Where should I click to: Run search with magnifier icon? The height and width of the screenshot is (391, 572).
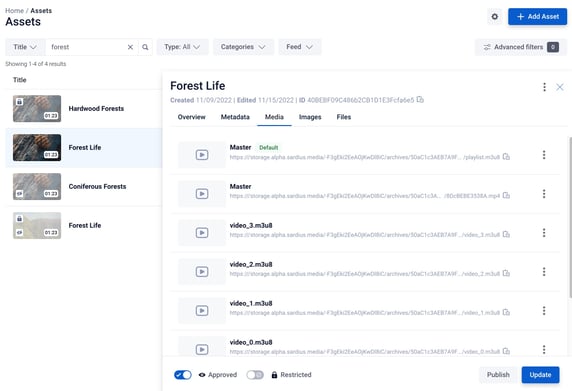[145, 47]
